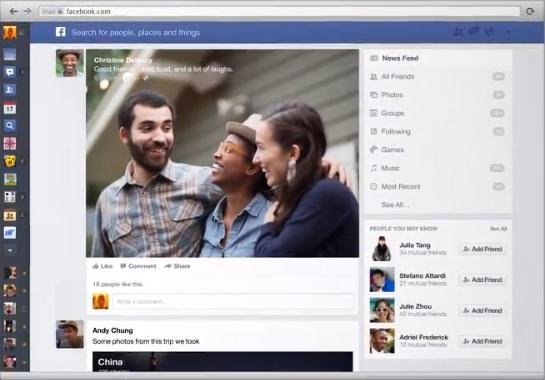Open Adriel Frederick's profile picture
The image size is (545, 380).
point(382,341)
